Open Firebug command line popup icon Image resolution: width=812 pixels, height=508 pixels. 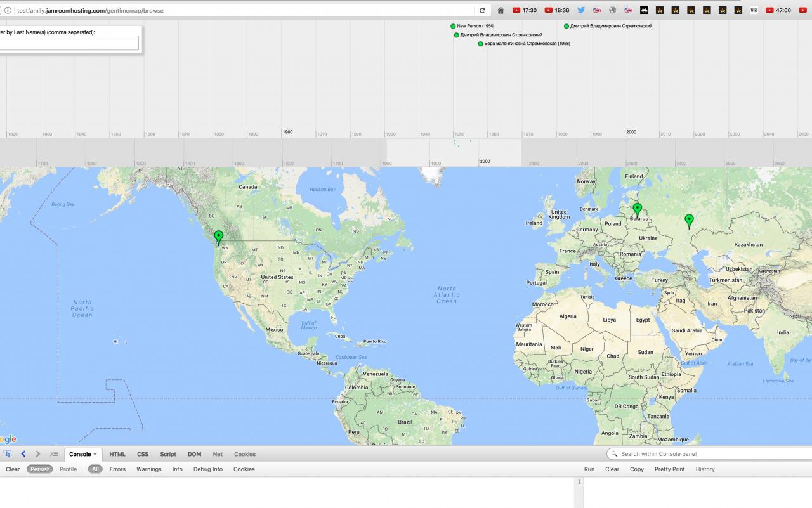[x=54, y=454]
